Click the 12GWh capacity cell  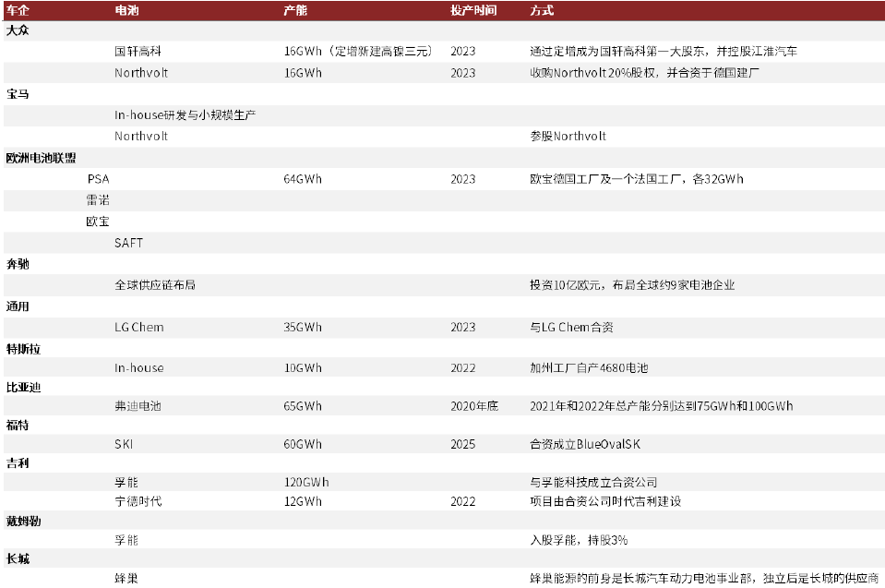coord(303,501)
